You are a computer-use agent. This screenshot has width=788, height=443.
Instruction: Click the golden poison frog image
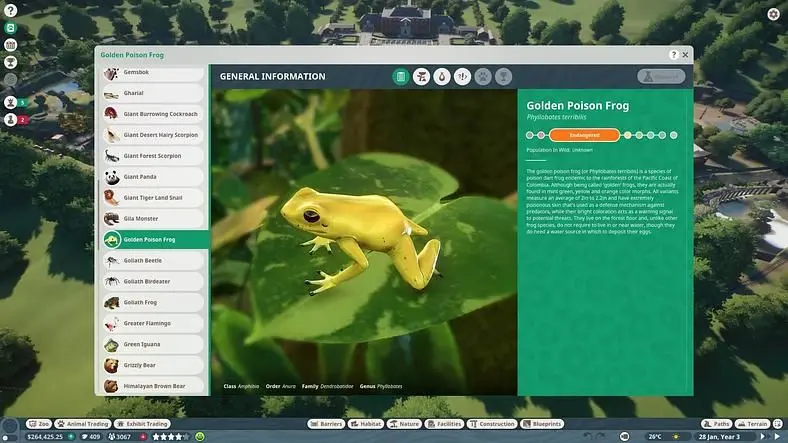[364, 242]
